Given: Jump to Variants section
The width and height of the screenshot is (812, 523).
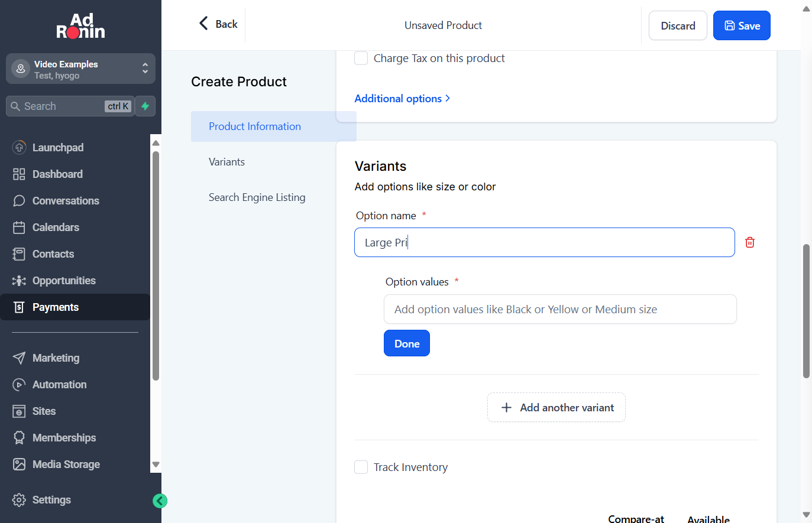Looking at the screenshot, I should (x=227, y=162).
